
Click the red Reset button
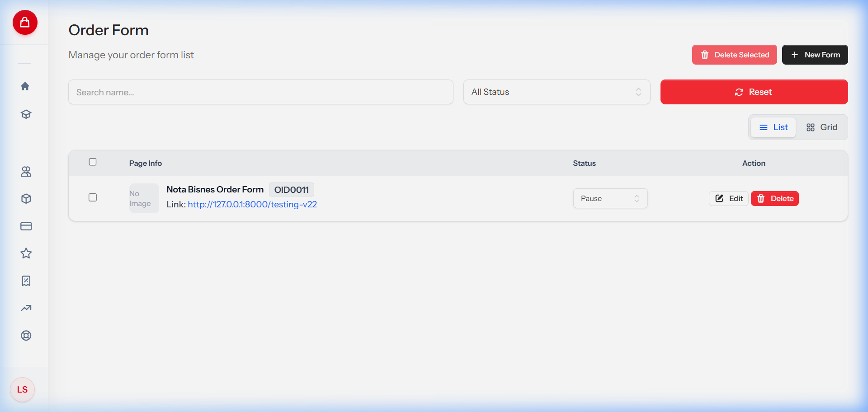coord(754,92)
